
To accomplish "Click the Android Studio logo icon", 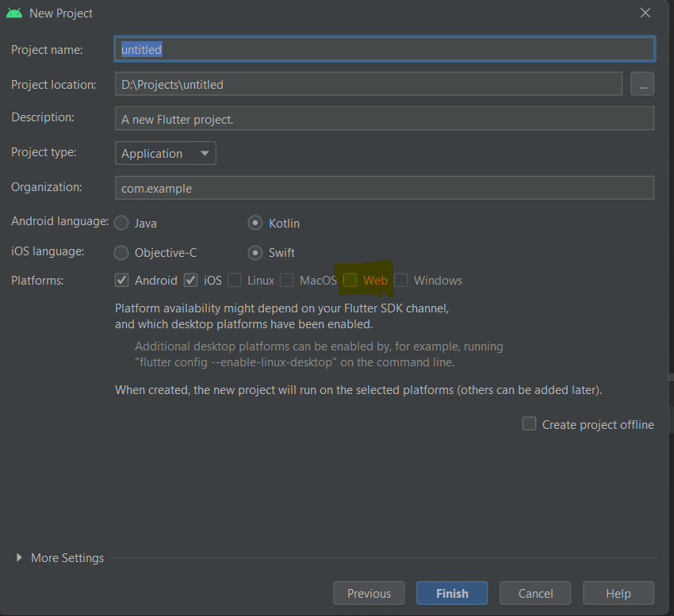I will point(14,13).
